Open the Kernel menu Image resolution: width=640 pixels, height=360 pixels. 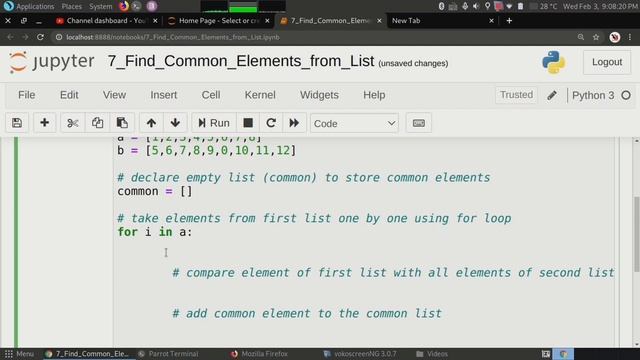coord(260,95)
